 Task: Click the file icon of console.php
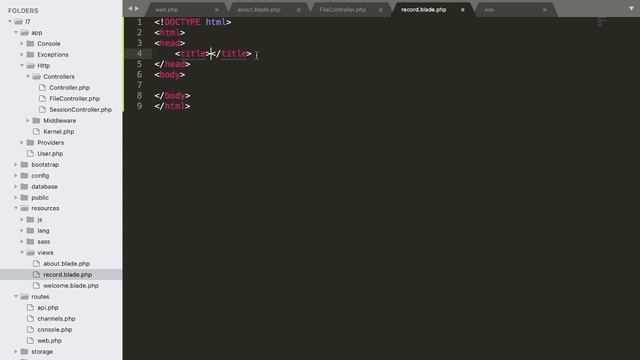click(x=30, y=329)
